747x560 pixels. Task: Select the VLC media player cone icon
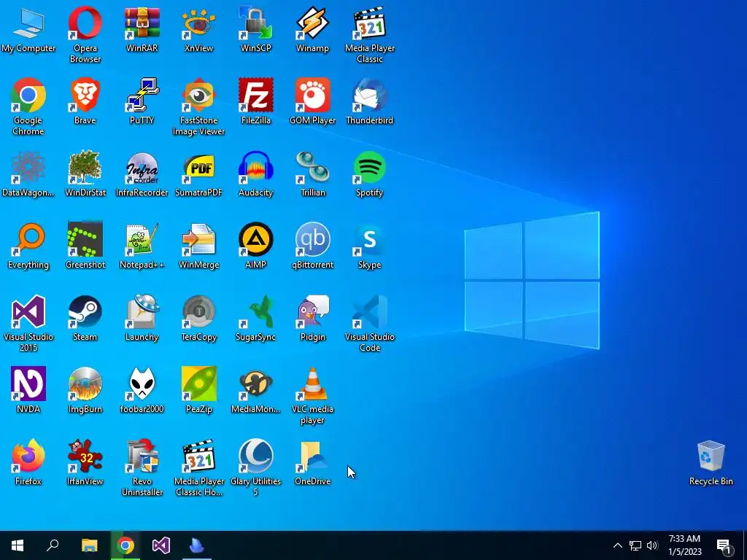click(312, 396)
